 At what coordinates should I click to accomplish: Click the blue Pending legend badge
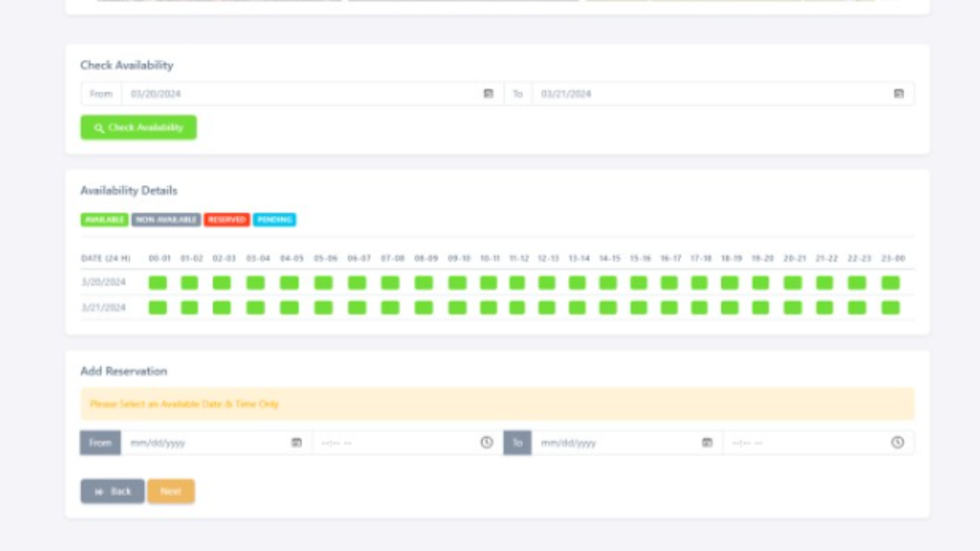pyautogui.click(x=275, y=220)
